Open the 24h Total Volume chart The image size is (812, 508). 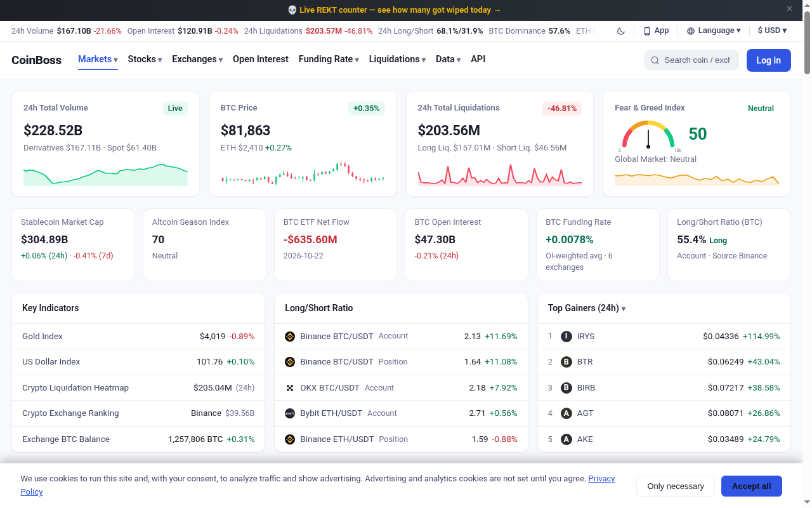tap(105, 175)
